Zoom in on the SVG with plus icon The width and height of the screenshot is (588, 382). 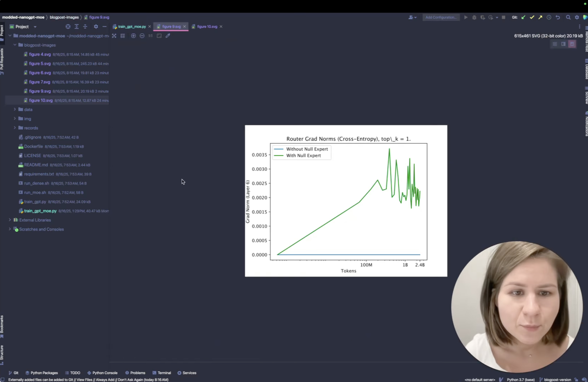coord(133,36)
